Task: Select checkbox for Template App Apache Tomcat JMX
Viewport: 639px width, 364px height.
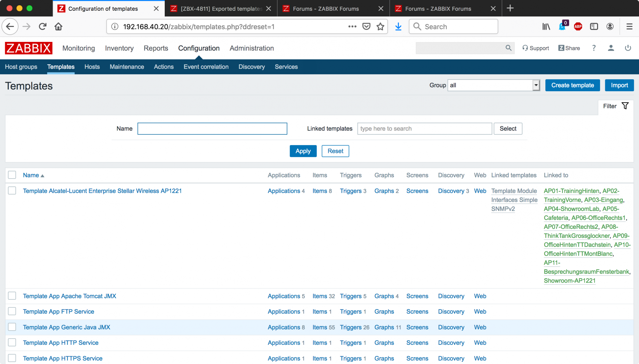Action: point(12,296)
